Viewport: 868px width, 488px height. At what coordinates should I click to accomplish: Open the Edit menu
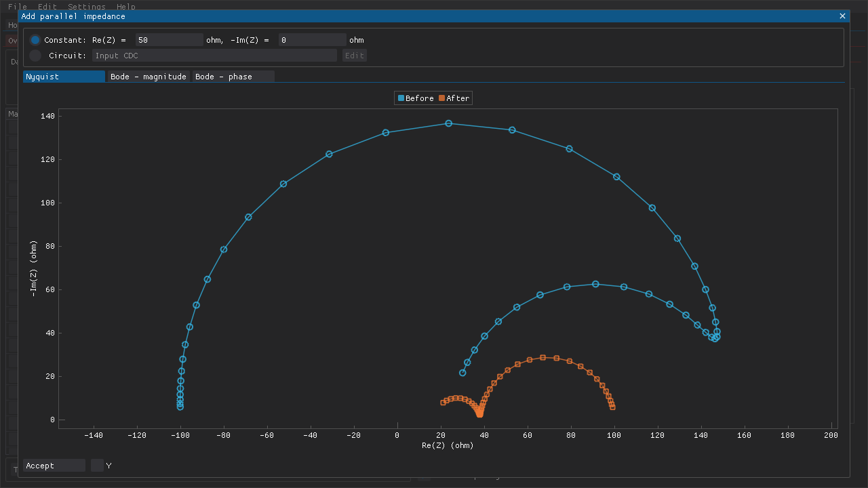pyautogui.click(x=47, y=6)
